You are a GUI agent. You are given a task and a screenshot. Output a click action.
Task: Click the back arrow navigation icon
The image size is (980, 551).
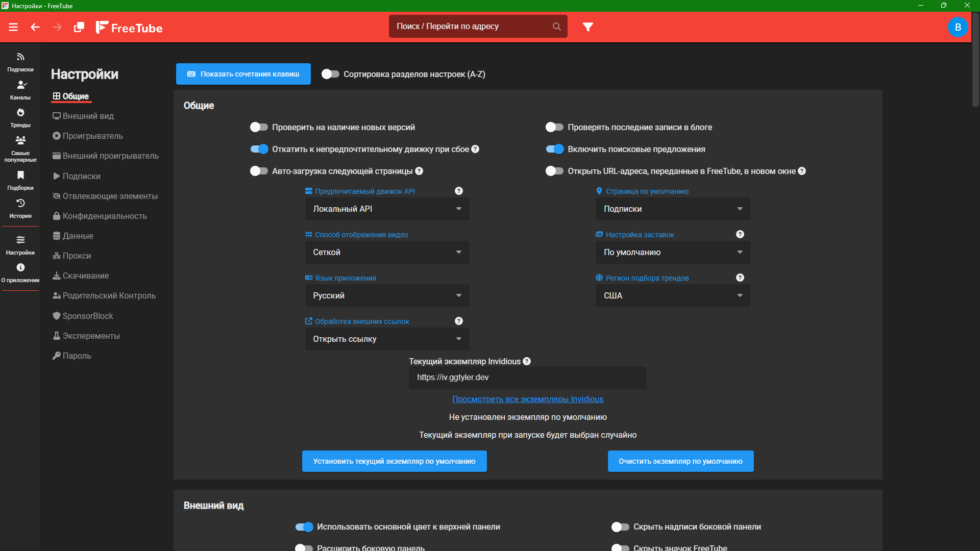[x=35, y=27]
